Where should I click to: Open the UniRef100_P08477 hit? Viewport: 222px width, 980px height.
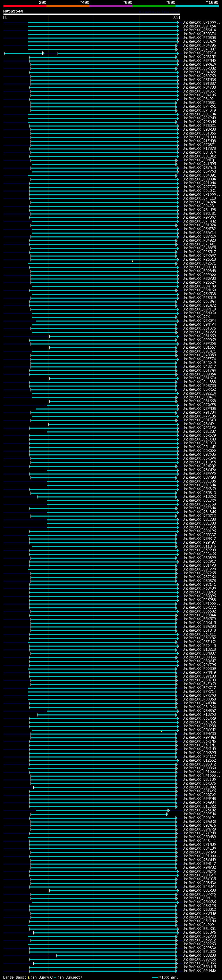tap(199, 397)
